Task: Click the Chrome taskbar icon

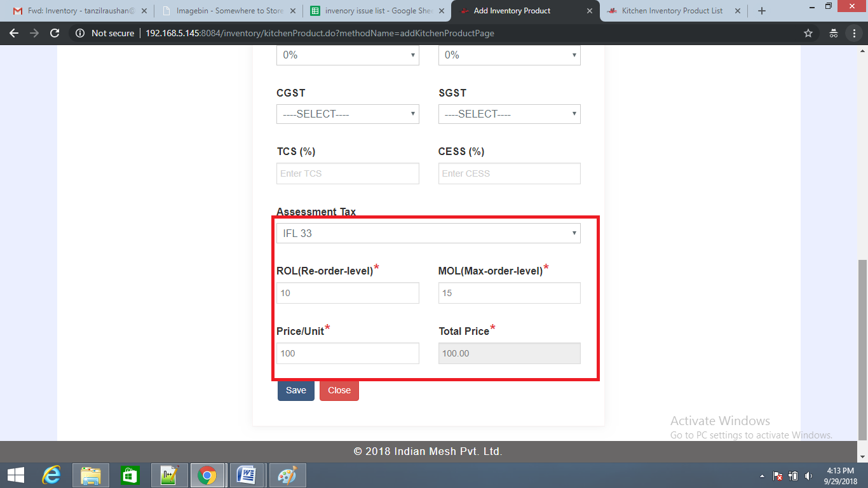Action: tap(207, 475)
